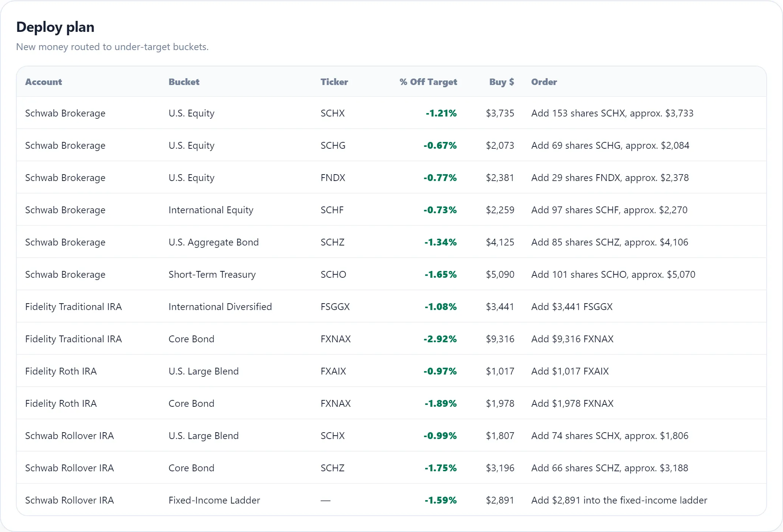The image size is (783, 532).
Task: Click the -0.77% off target value
Action: coord(440,178)
